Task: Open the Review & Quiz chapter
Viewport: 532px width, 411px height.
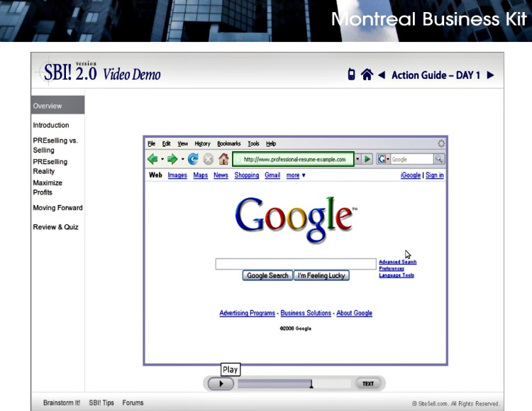Action: pyautogui.click(x=55, y=227)
